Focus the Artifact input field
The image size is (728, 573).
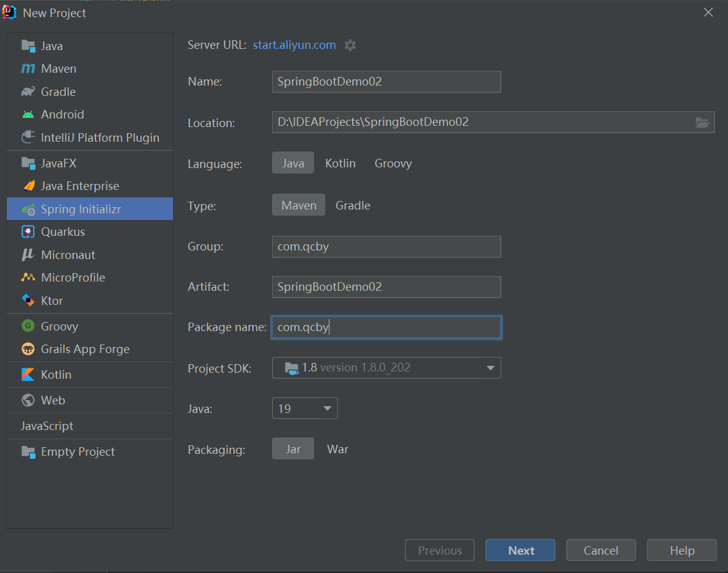(x=386, y=286)
